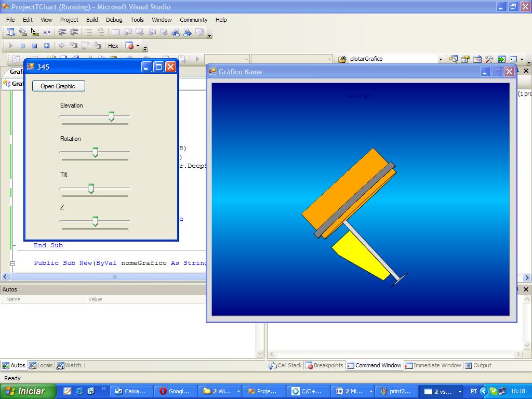The width and height of the screenshot is (532, 399).
Task: Click the Command Window toolbar icon
Action: tap(513, 59)
